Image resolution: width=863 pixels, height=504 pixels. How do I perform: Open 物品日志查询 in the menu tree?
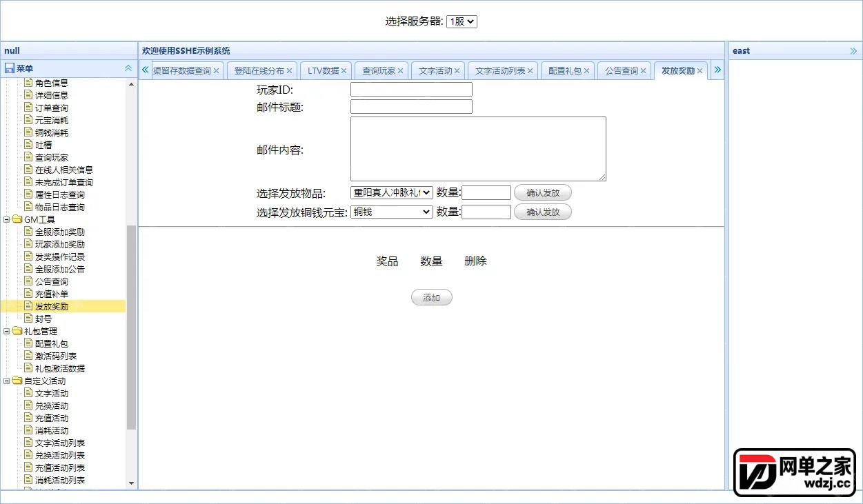coord(60,207)
